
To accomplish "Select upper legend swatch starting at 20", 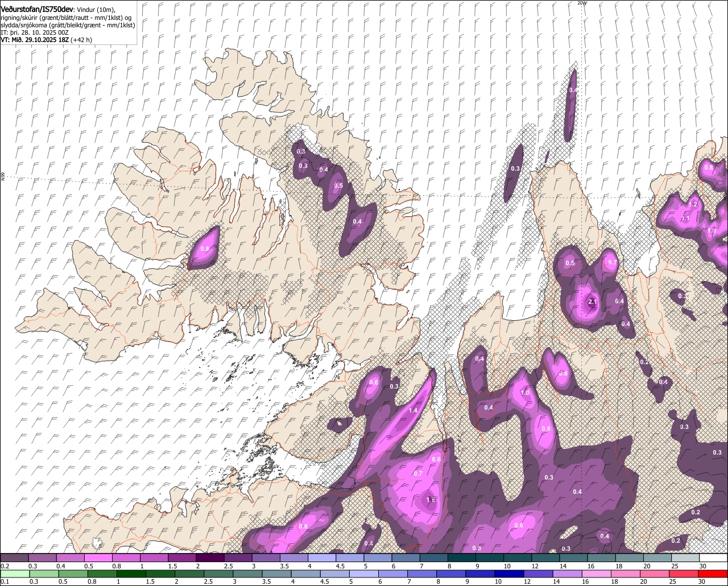I will [657, 558].
